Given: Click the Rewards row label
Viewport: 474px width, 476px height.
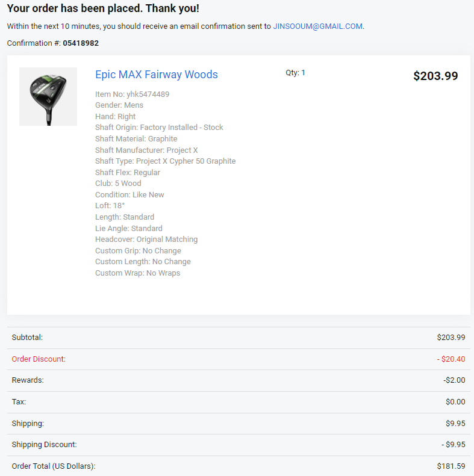Looking at the screenshot, I should (x=28, y=380).
